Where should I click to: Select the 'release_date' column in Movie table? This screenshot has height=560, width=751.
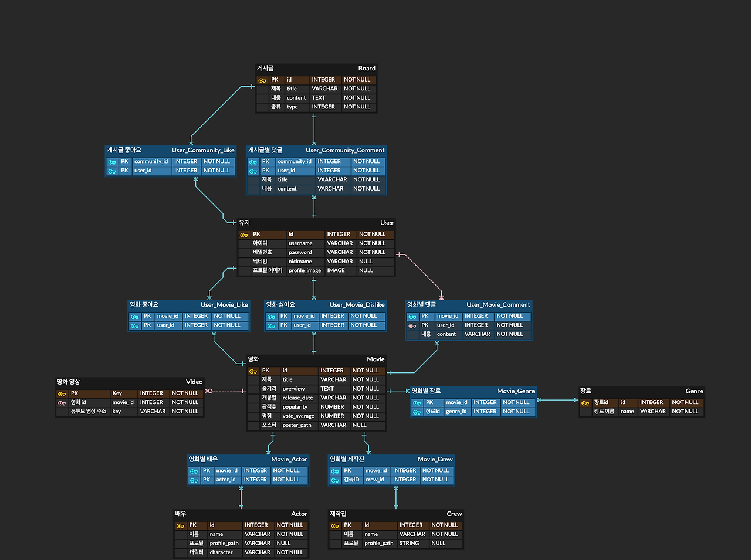(x=297, y=398)
